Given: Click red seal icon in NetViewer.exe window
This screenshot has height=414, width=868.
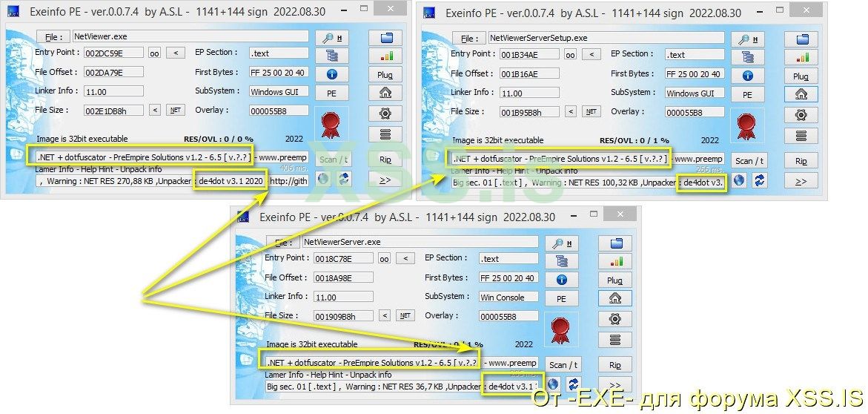Looking at the screenshot, I should pos(331,125).
